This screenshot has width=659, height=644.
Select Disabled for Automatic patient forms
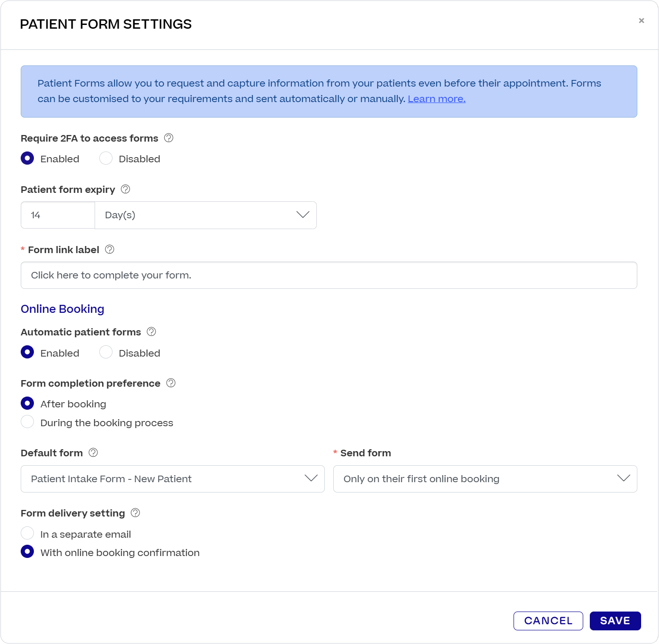pos(106,352)
